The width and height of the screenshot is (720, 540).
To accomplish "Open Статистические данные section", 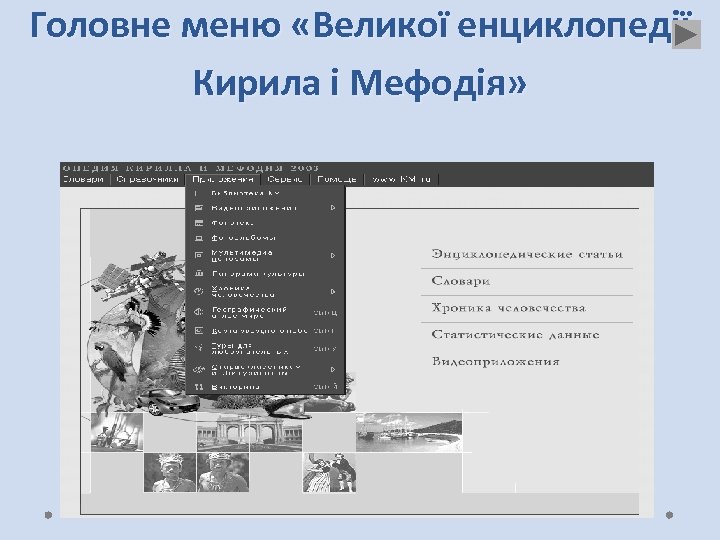I will pos(516,334).
